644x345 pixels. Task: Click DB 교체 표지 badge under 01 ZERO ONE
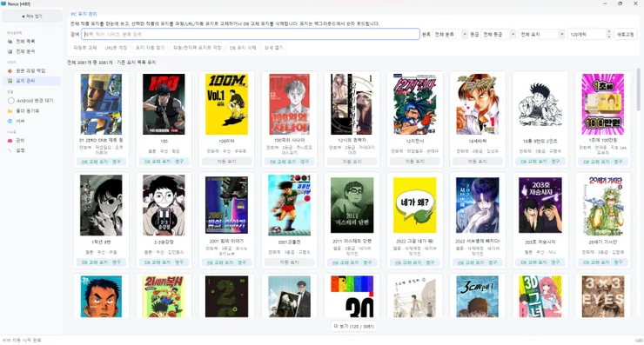(x=101, y=162)
